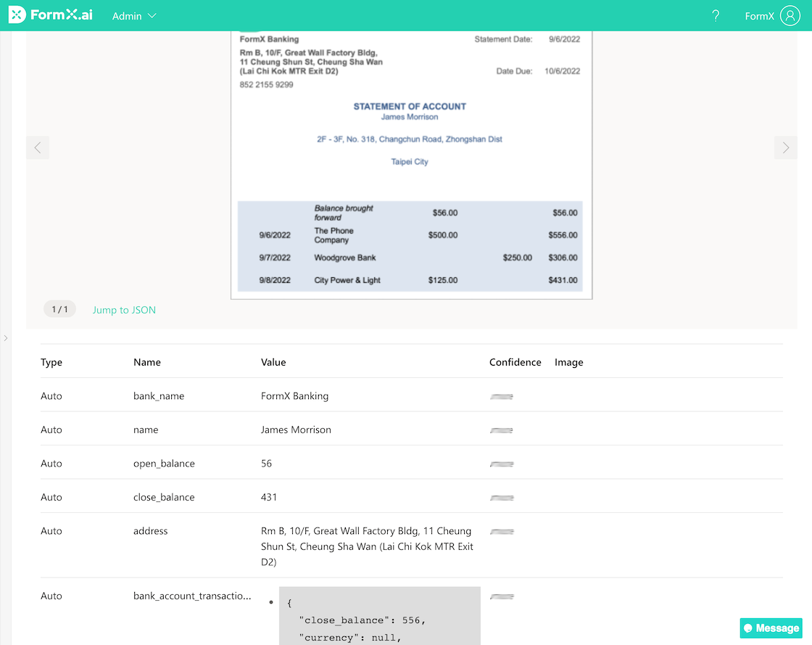Viewport: 812px width, 645px height.
Task: Select the 'FormX Banking' value cell
Action: tap(294, 396)
